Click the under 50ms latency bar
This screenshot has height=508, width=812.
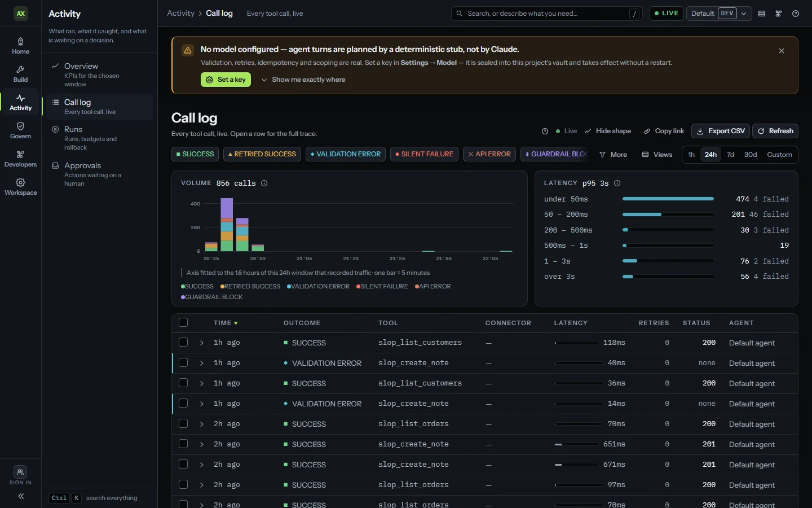[x=668, y=199]
